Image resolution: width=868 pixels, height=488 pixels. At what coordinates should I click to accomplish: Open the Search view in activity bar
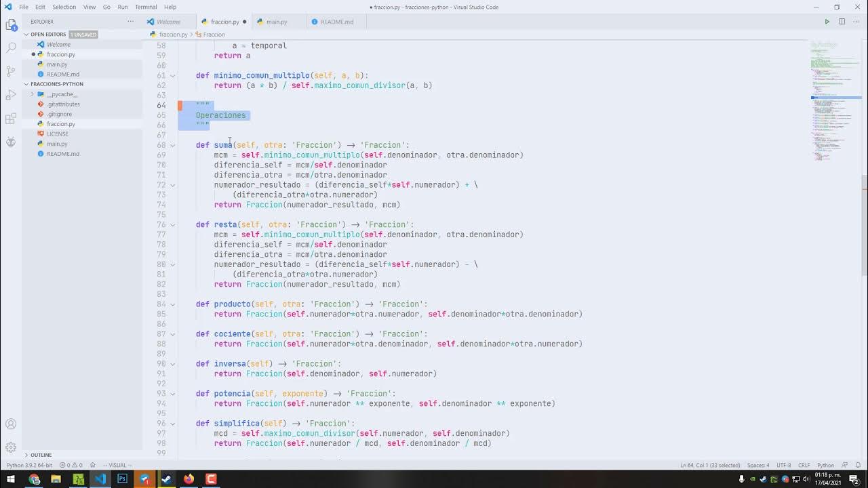coord(11,48)
